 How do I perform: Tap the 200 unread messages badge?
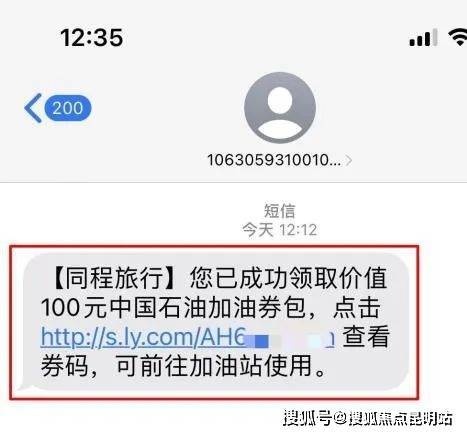(x=68, y=108)
